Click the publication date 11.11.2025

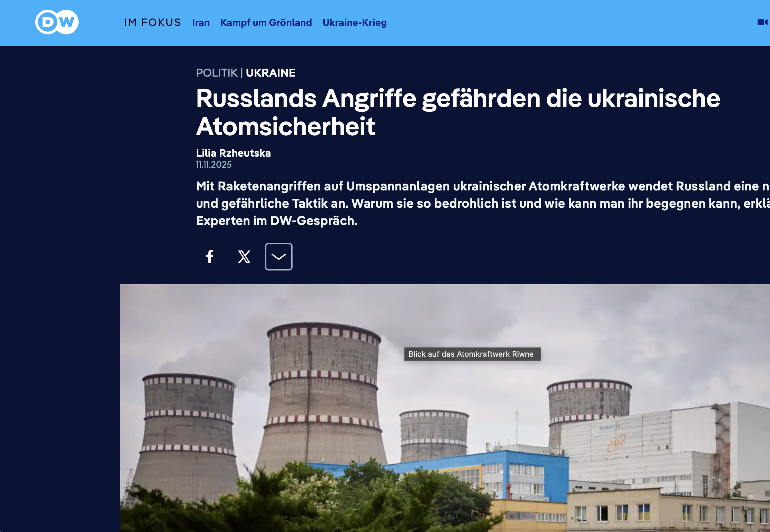214,165
